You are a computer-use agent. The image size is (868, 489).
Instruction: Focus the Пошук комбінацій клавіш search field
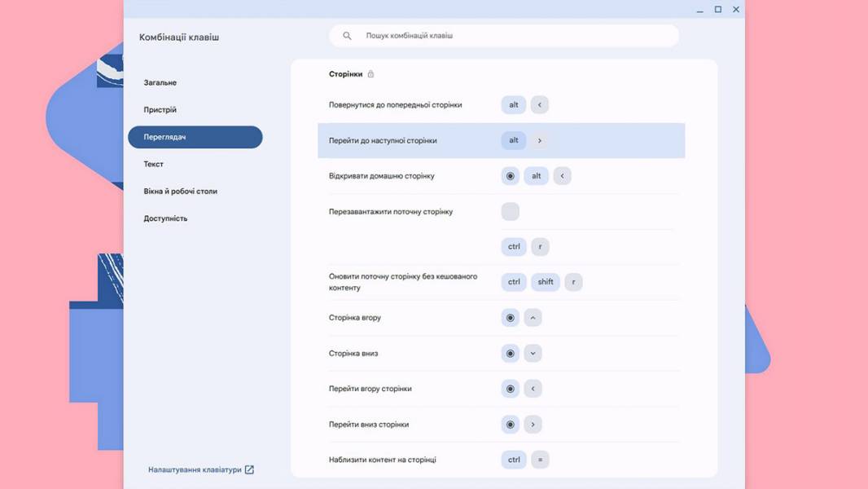pyautogui.click(x=504, y=35)
